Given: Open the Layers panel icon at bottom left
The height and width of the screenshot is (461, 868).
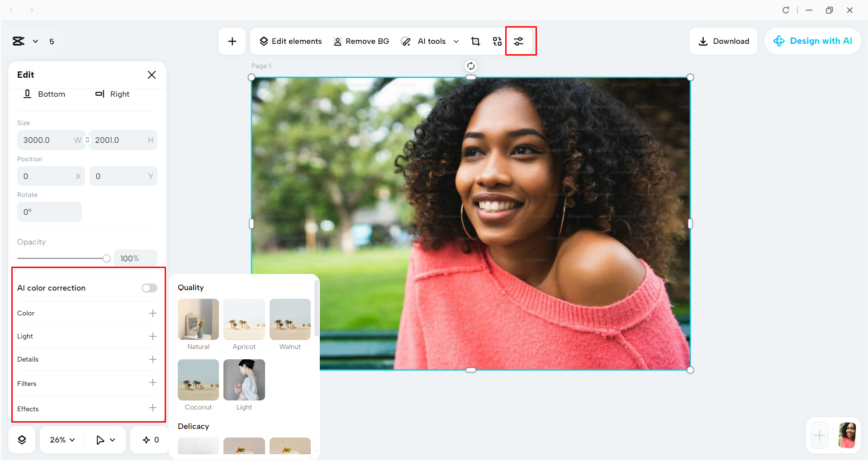Looking at the screenshot, I should tap(21, 439).
